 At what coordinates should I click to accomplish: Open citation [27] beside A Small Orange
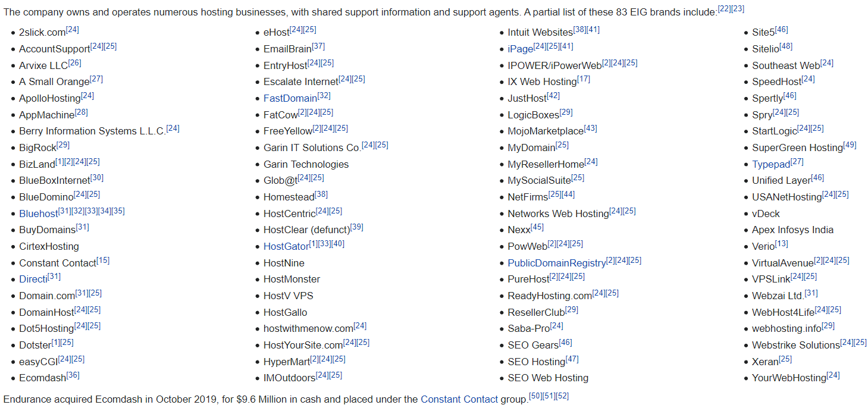96,79
